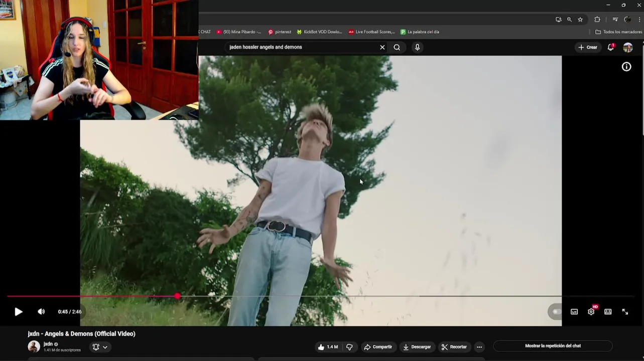Open the browser extensions puzzle icon
The image size is (644, 361).
tap(597, 20)
